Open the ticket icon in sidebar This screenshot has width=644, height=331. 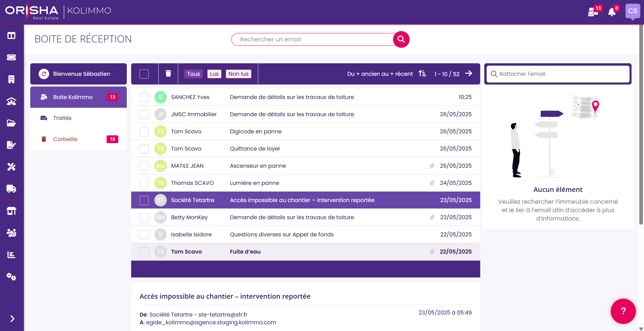tap(11, 57)
